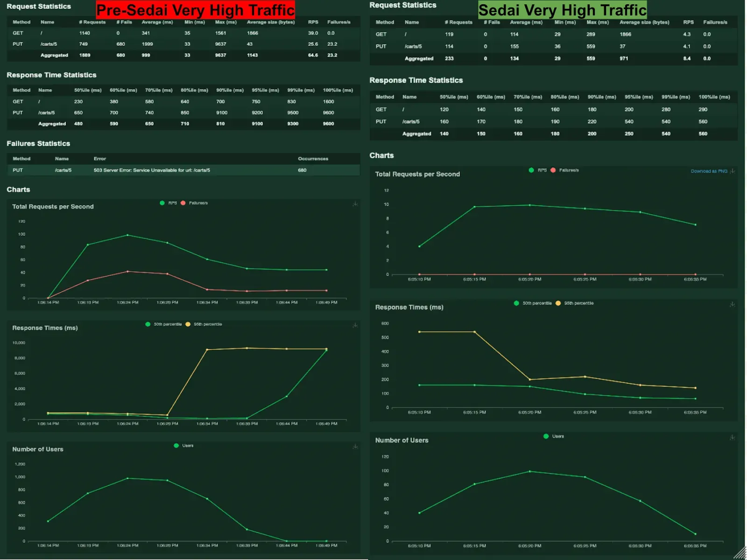Click Sedai GET request count '119'
Screen dimensions: 747x560
coord(449,34)
